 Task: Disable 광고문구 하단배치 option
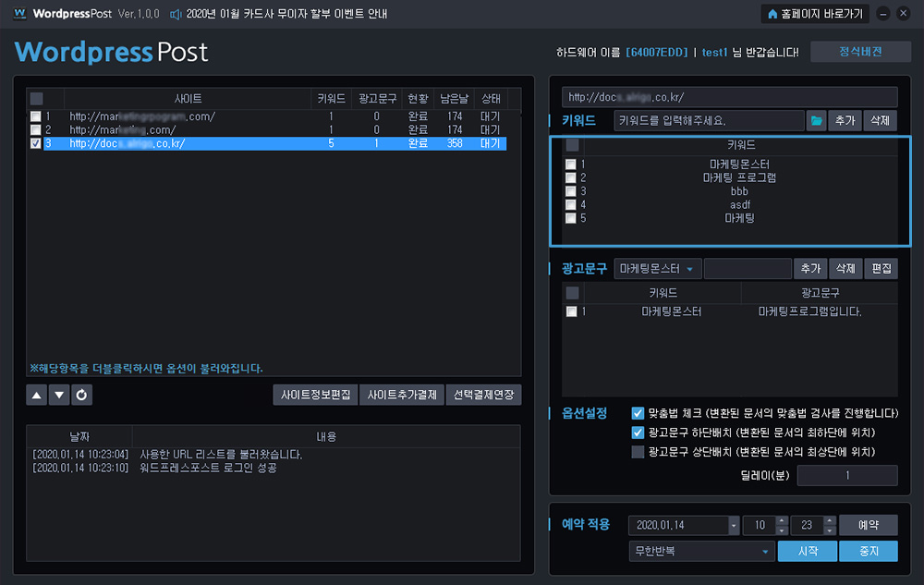(x=638, y=433)
